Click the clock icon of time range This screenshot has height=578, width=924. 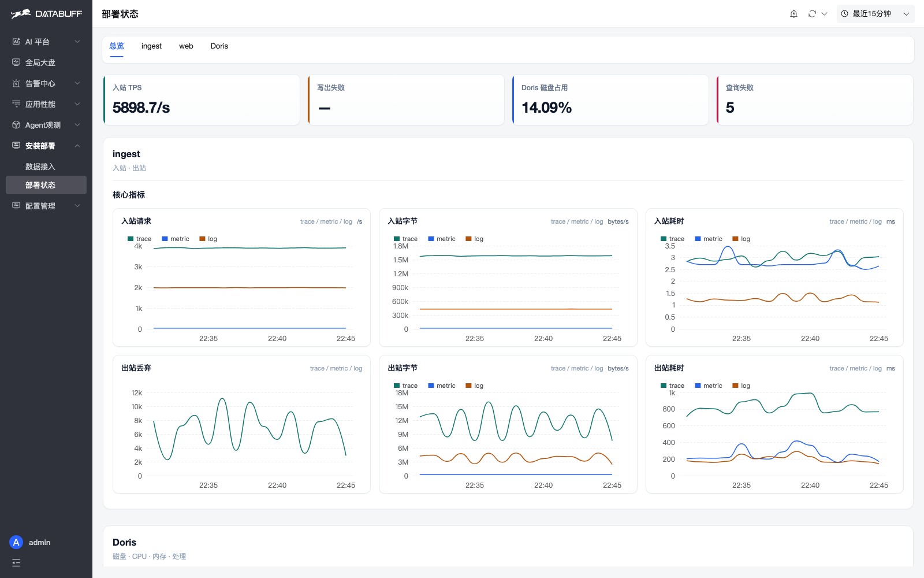pyautogui.click(x=845, y=14)
